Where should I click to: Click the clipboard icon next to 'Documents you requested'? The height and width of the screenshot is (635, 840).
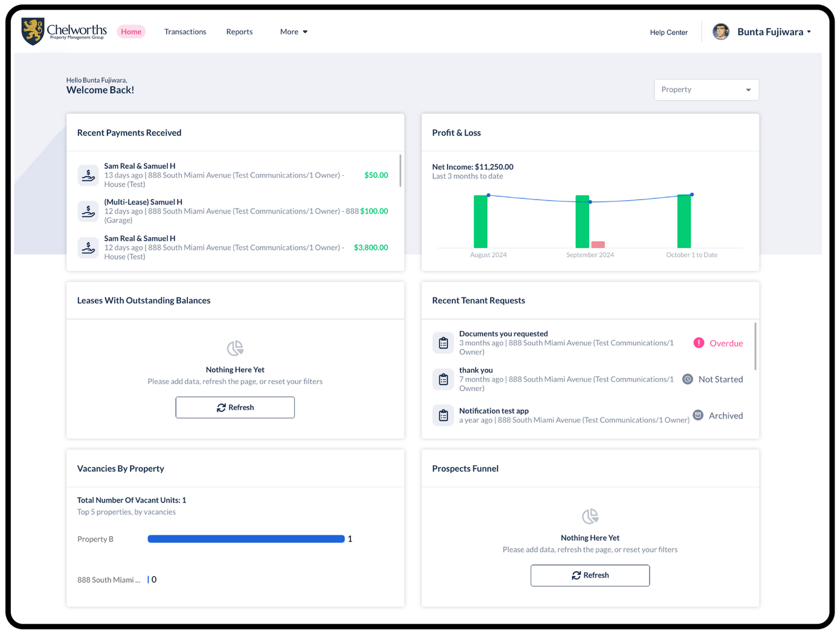pos(443,342)
